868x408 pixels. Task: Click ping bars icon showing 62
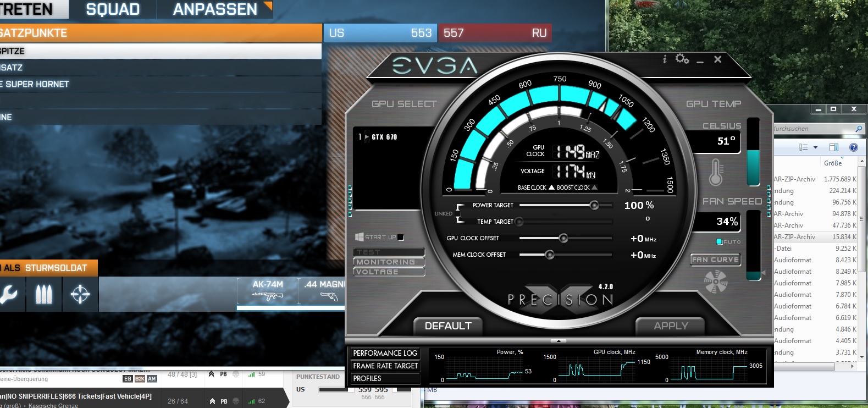pos(251,401)
